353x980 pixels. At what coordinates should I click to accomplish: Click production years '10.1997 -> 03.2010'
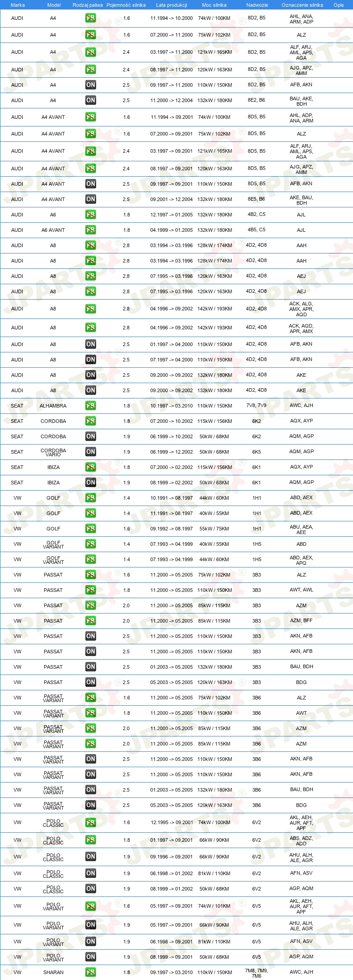[x=172, y=406]
